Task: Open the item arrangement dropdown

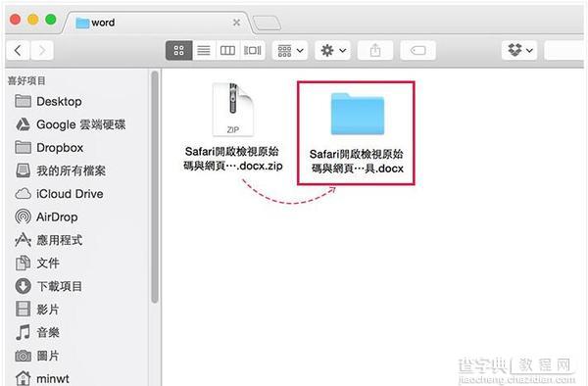Action: tap(290, 50)
